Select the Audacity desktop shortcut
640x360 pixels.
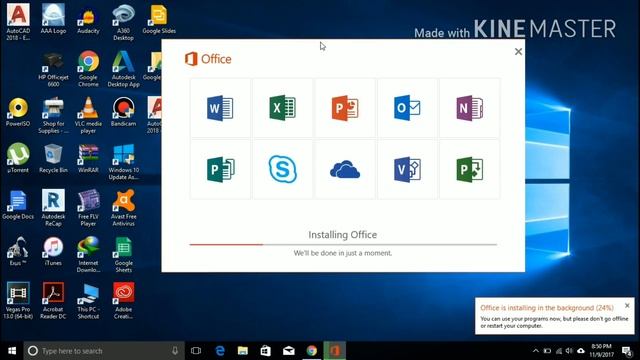click(x=88, y=21)
